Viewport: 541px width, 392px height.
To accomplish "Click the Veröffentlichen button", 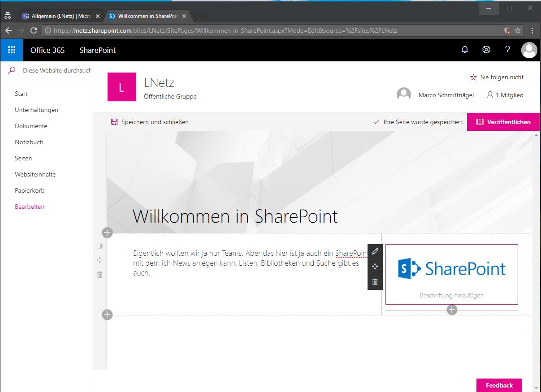I will [503, 122].
